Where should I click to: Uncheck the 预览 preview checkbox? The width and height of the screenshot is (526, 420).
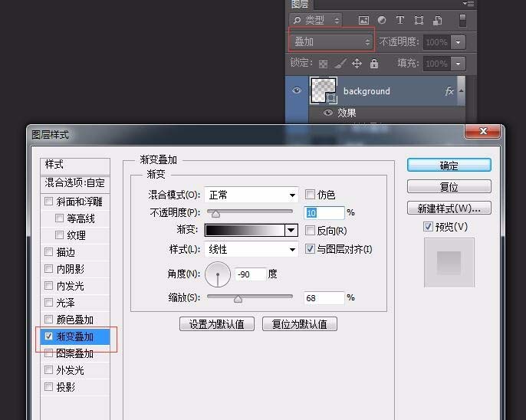(428, 227)
